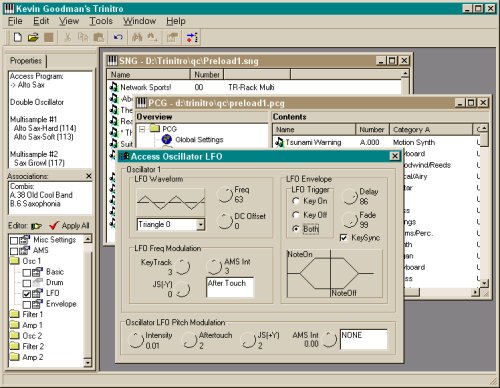Image resolution: width=500 pixels, height=388 pixels.
Task: Click the Osc 1 folder in editor tree
Action: point(14,261)
